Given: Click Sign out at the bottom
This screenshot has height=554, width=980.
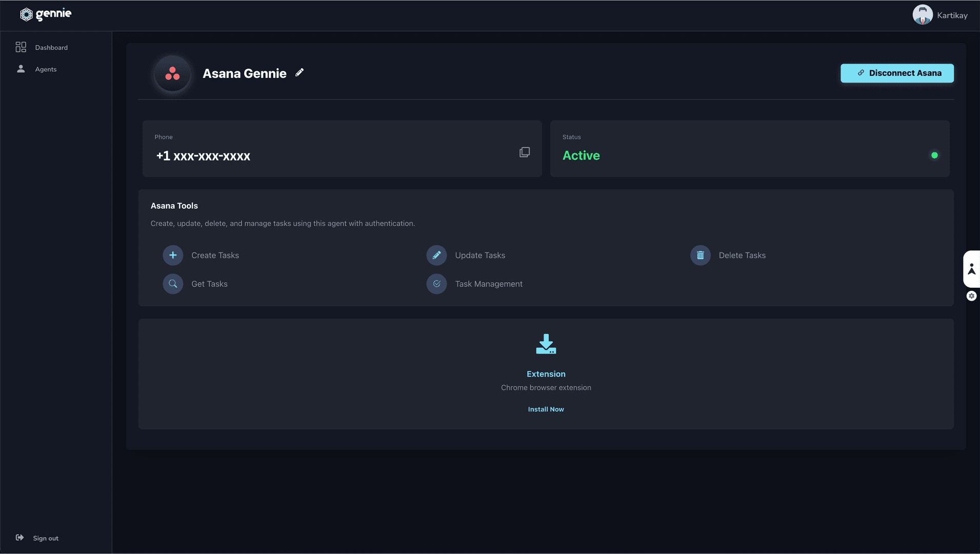Looking at the screenshot, I should tap(45, 538).
